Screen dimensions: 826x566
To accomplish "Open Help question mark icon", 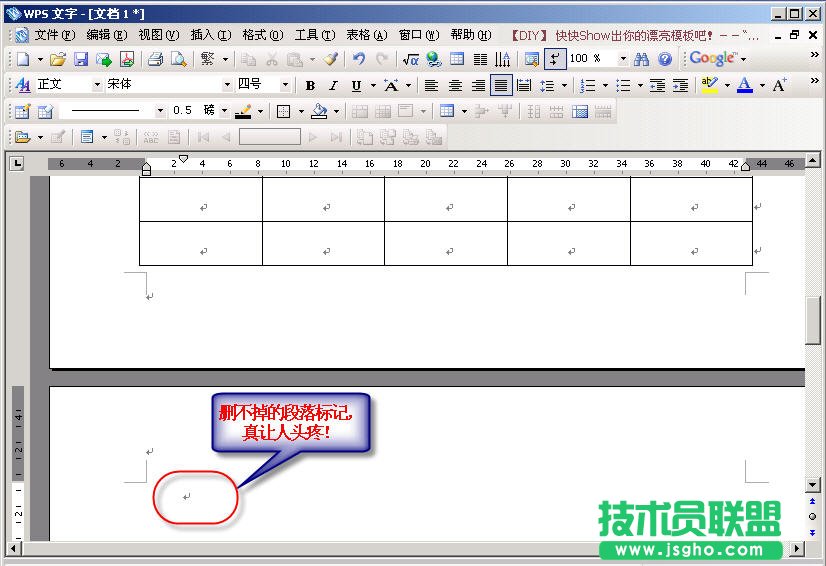I will coord(665,59).
